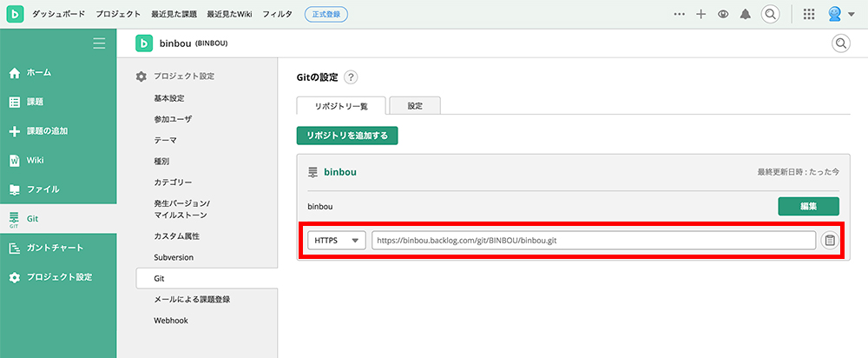Open 最近見たWiki in top bar
The width and height of the screenshot is (868, 358).
click(229, 15)
